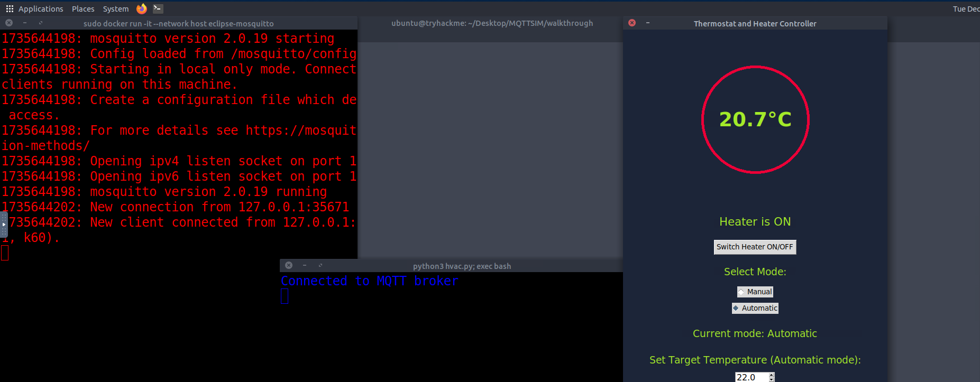Maximize the python3 hvac.py terminal
This screenshot has width=980, height=382.
(320, 265)
